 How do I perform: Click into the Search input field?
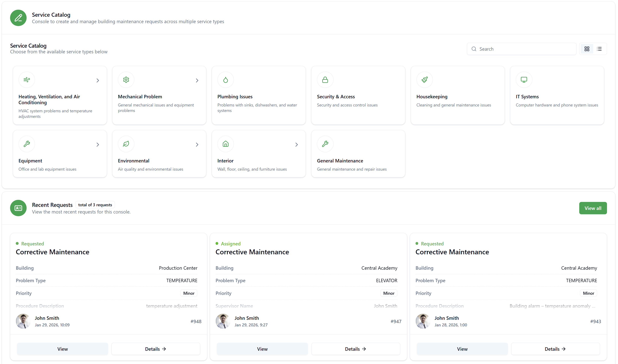[522, 49]
